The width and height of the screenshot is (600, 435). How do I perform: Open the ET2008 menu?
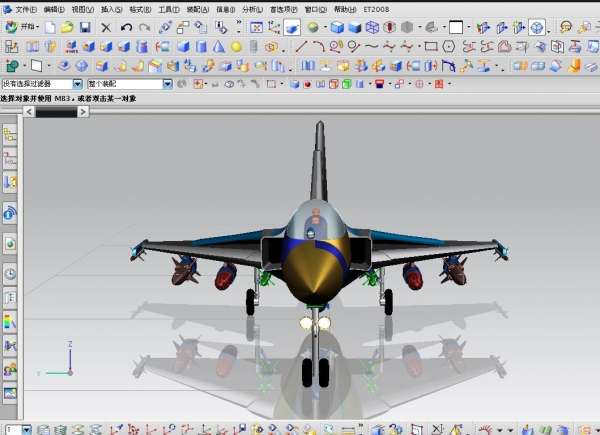click(x=376, y=9)
